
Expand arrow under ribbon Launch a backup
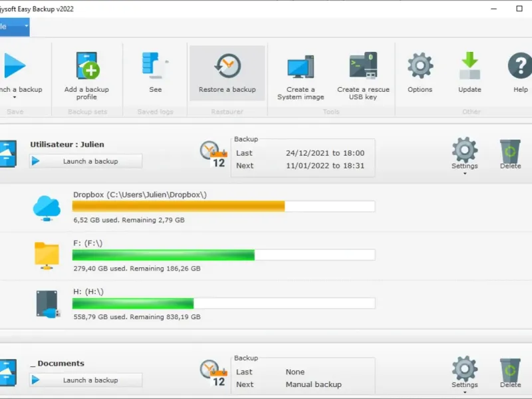coord(15,97)
